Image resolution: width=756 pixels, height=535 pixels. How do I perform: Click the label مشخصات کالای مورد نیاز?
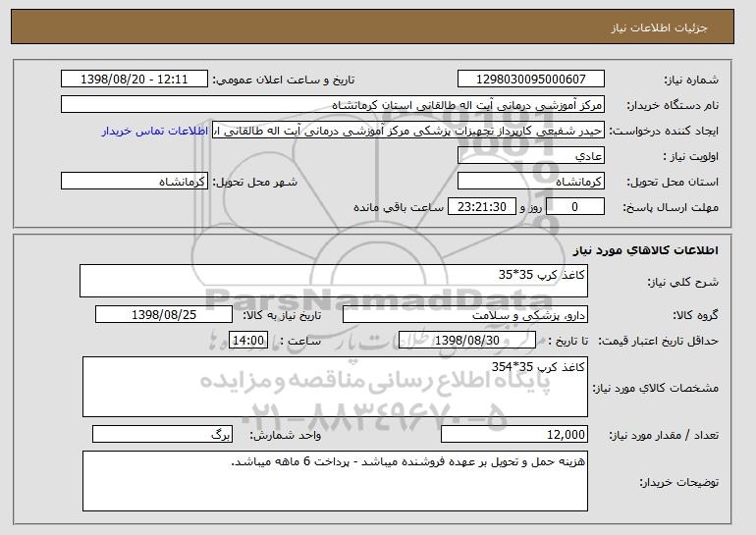(x=656, y=388)
